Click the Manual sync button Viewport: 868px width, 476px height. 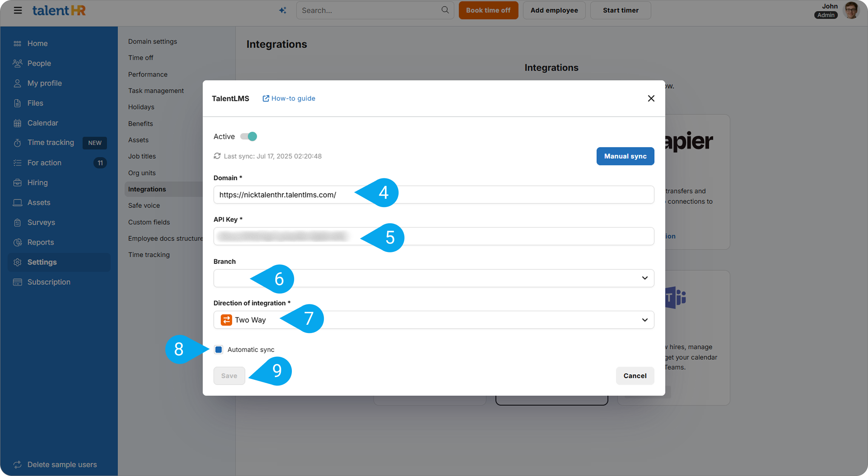coord(625,156)
